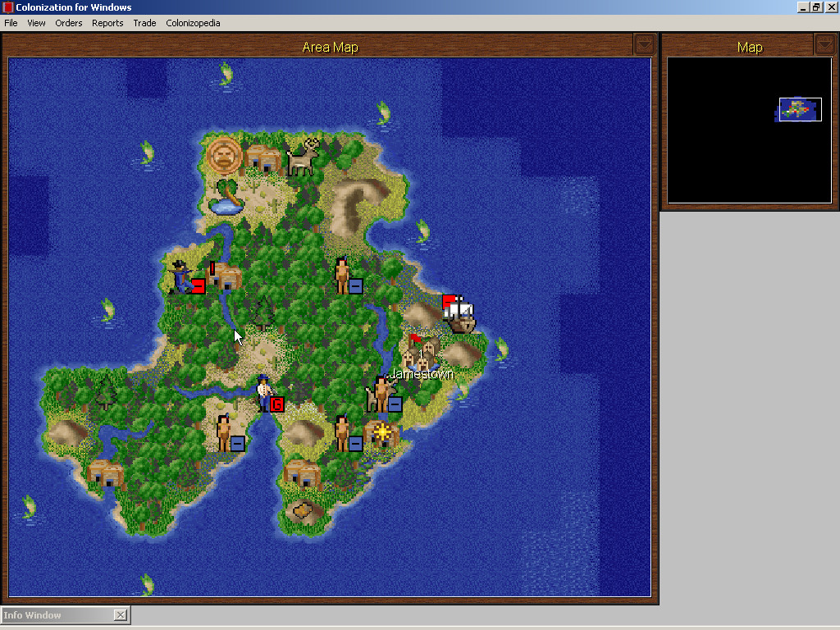Expand the Map panel dropdown arrow
840x630 pixels.
pyautogui.click(x=824, y=44)
